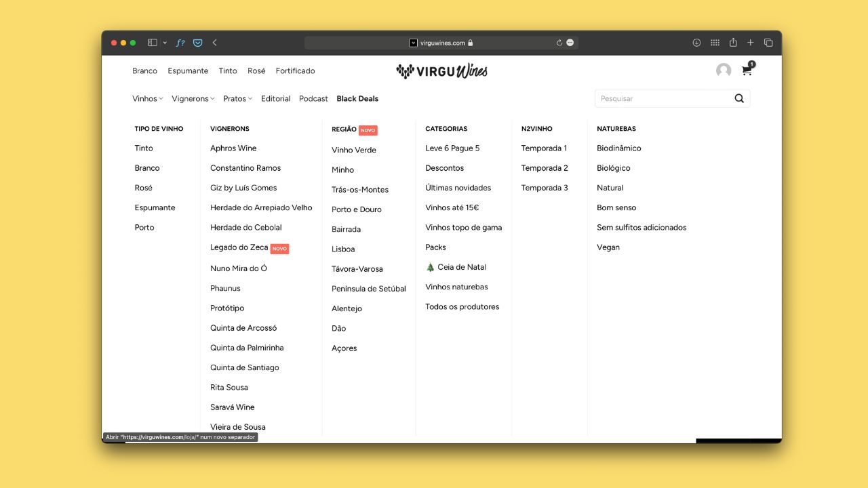Open a new tab with the plus icon
The height and width of the screenshot is (488, 868).
click(751, 43)
